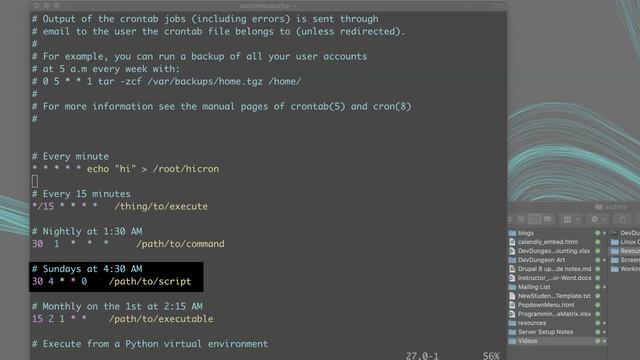Expand the resources folder chevron

pos(604,323)
